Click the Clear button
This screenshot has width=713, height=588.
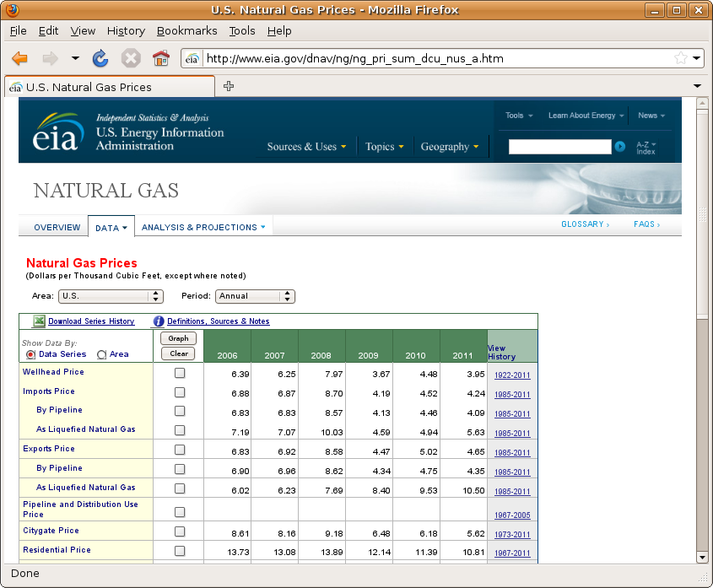pos(178,353)
